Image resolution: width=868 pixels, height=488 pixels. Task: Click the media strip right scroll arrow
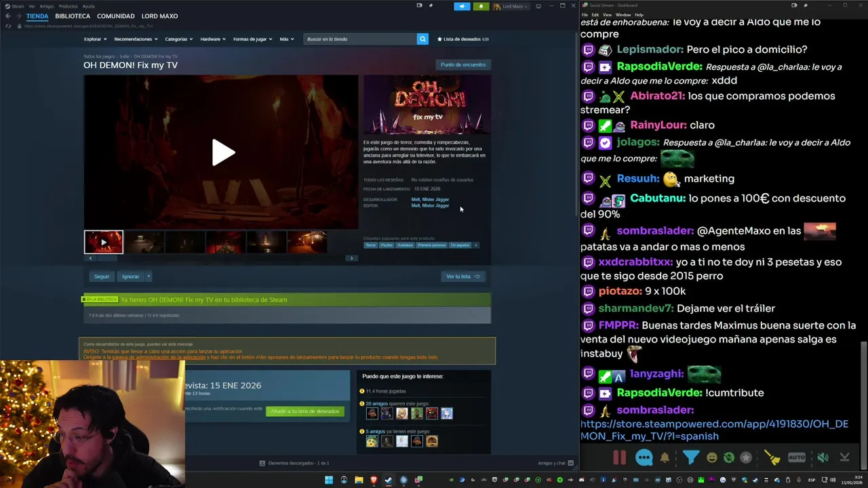[x=351, y=258]
